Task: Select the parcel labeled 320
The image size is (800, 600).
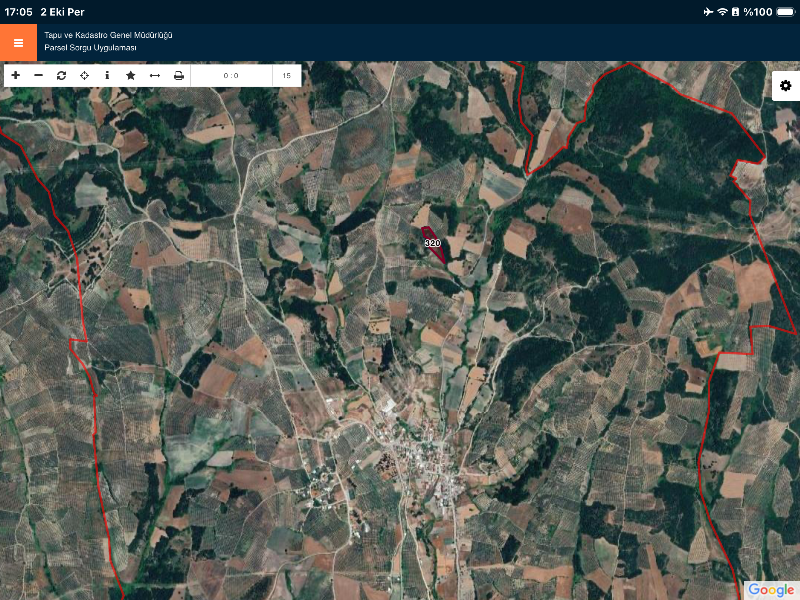Action: (x=433, y=244)
